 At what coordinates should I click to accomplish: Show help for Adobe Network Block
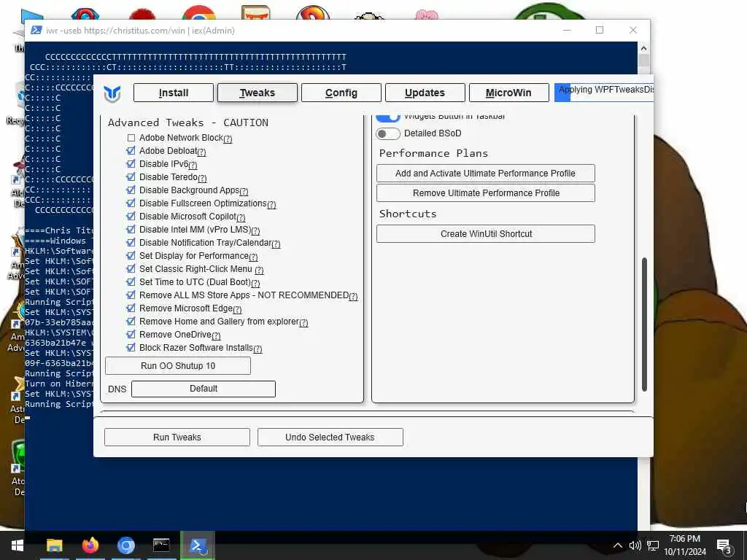[228, 139]
